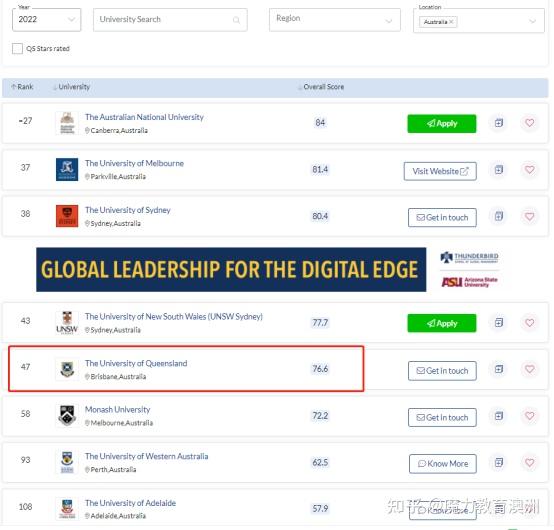This screenshot has width=554, height=530.
Task: Add University of Queensland to compare
Action: tap(499, 369)
